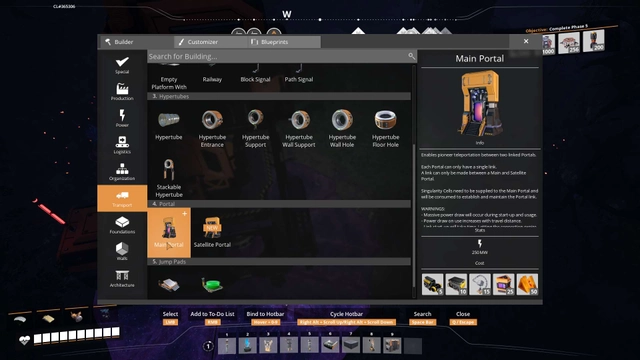640x360 pixels.
Task: Collapse the Portal section header
Action: pyautogui.click(x=279, y=204)
